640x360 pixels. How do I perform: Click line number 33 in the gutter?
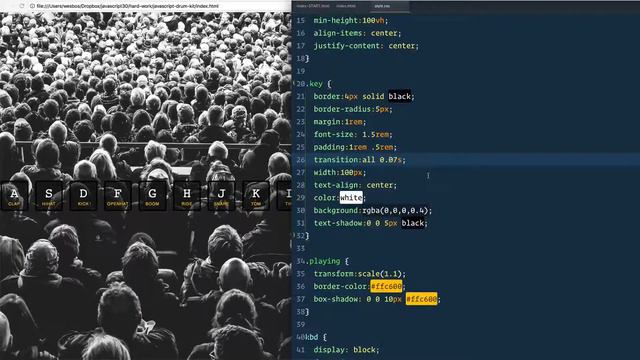301,248
